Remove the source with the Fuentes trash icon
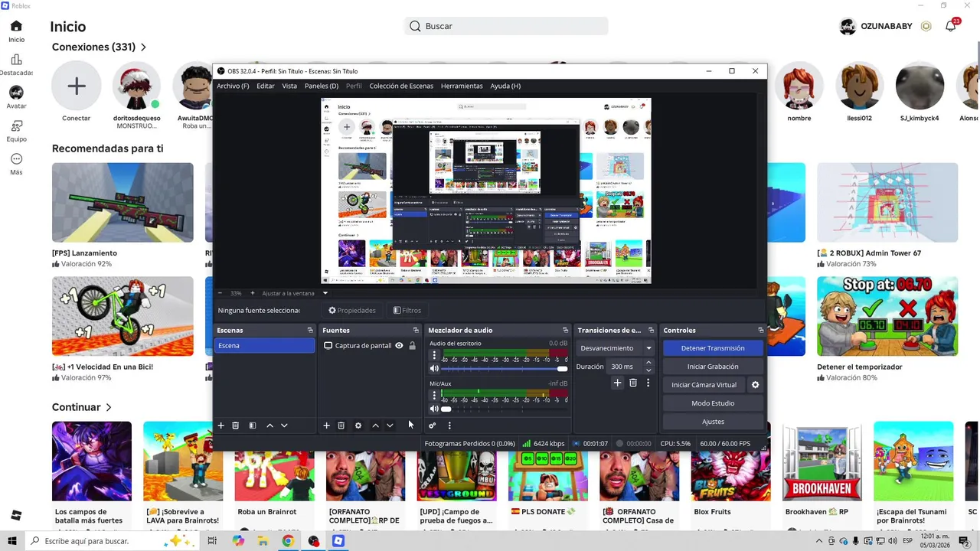 [x=341, y=425]
